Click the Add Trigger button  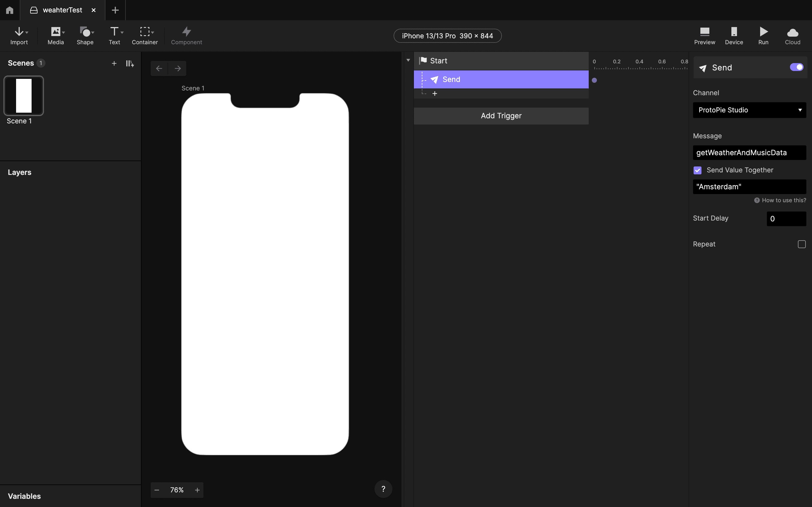tap(501, 116)
